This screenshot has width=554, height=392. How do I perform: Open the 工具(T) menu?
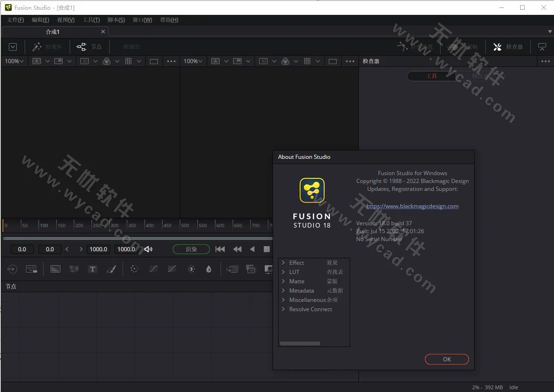point(91,20)
